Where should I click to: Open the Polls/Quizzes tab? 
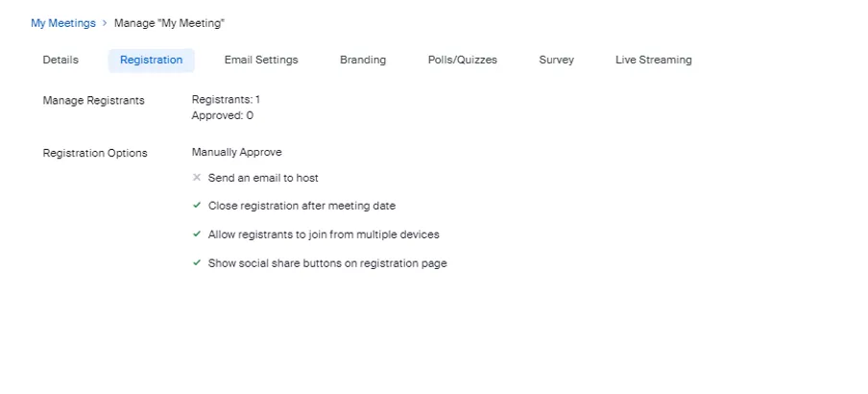[x=463, y=60]
